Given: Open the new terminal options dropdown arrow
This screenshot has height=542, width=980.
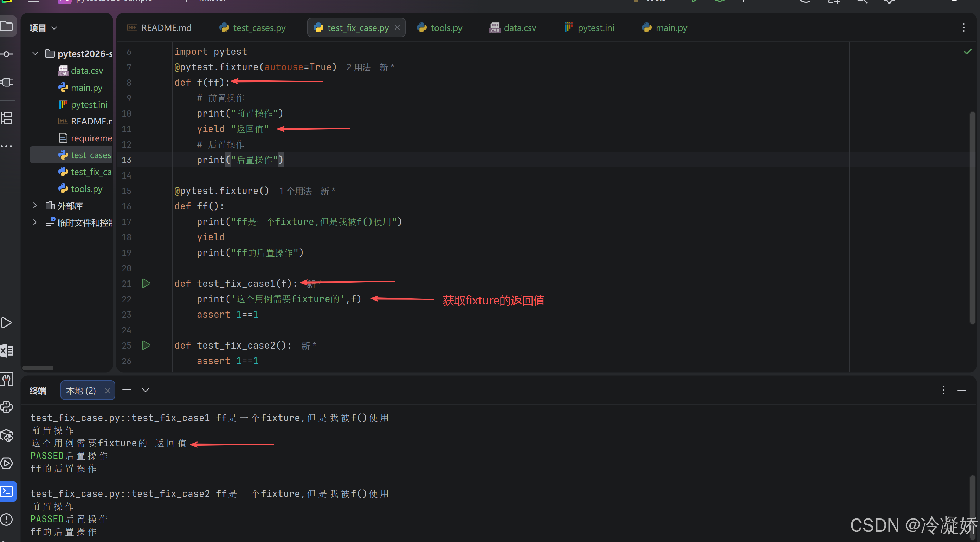Looking at the screenshot, I should coord(145,390).
